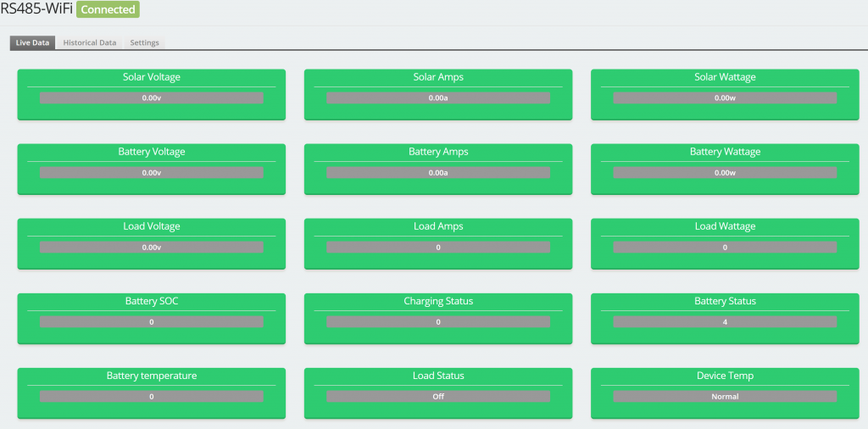Open the Historical Data tab
The image size is (868, 429).
pyautogui.click(x=90, y=42)
